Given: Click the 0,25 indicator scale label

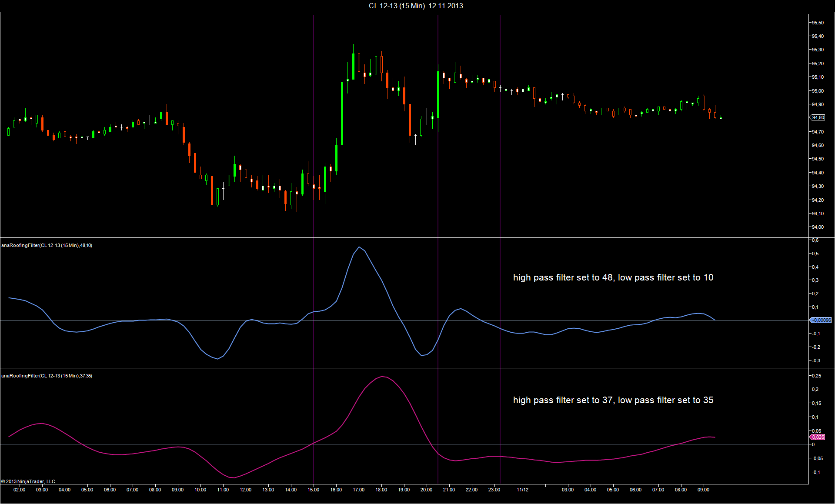Looking at the screenshot, I should point(817,376).
